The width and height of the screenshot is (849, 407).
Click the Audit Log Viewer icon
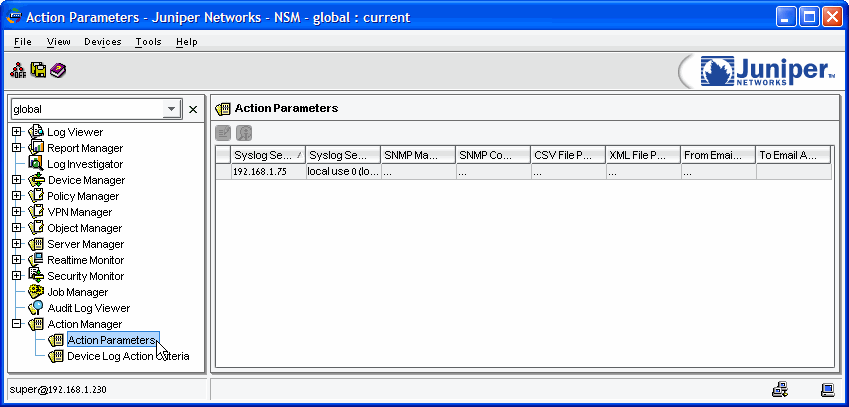pos(36,307)
